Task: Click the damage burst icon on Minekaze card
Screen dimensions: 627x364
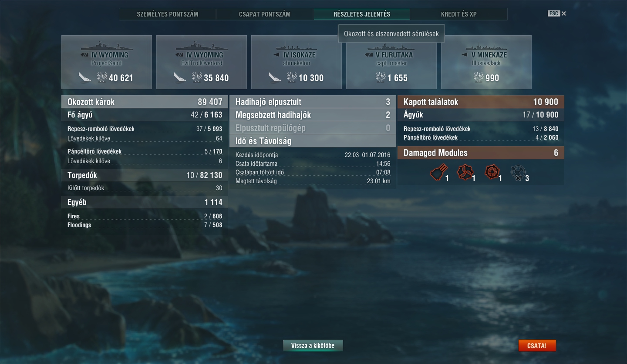Action: click(x=479, y=77)
